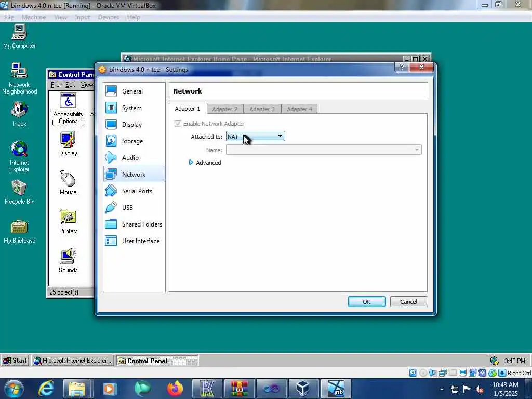Select Recycle Bin desktop icon
This screenshot has height=399, width=532.
click(x=19, y=192)
